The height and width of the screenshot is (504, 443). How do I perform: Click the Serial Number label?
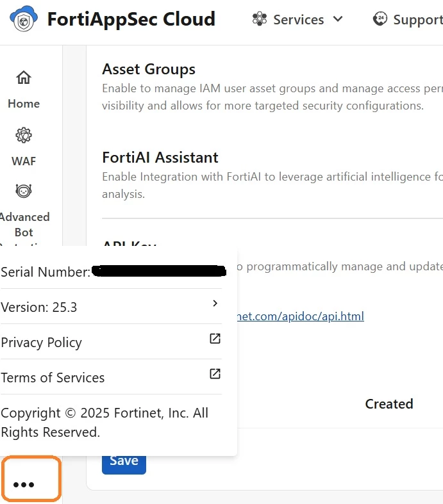point(46,272)
